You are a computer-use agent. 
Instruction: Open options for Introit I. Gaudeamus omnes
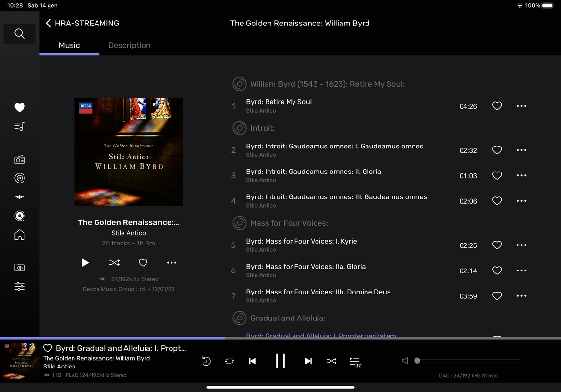click(x=521, y=150)
